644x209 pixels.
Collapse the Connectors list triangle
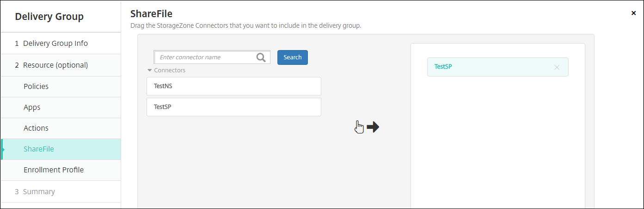pyautogui.click(x=149, y=70)
